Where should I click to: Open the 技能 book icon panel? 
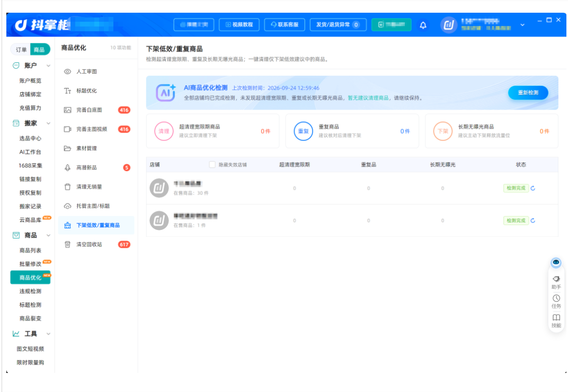click(556, 320)
